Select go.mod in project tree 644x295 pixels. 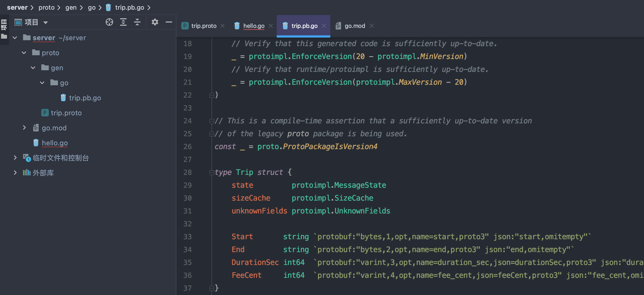(x=54, y=128)
